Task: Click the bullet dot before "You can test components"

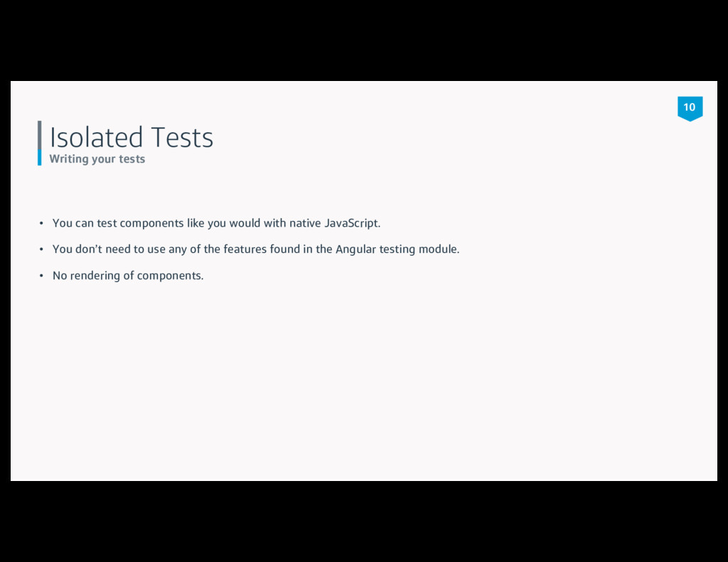Action: coord(41,223)
